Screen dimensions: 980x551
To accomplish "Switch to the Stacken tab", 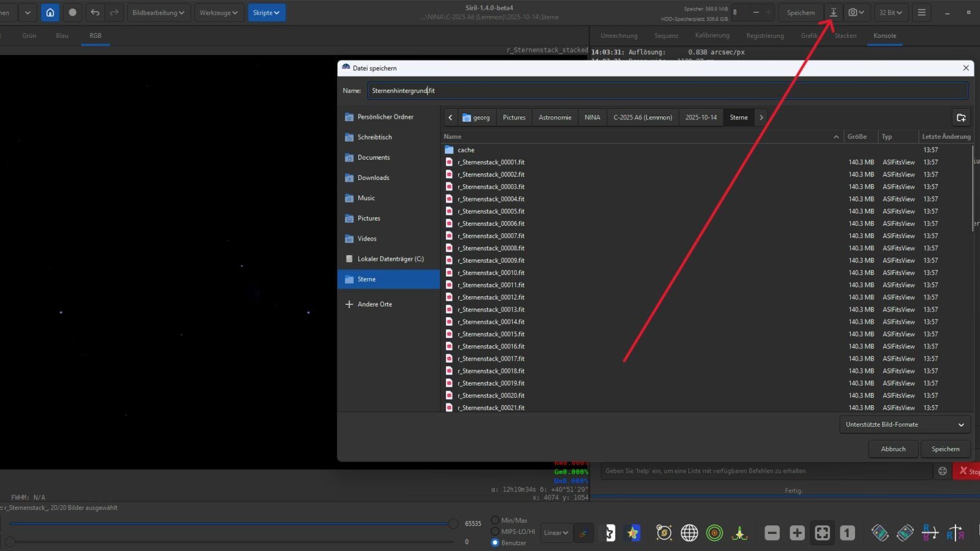I will (x=845, y=36).
